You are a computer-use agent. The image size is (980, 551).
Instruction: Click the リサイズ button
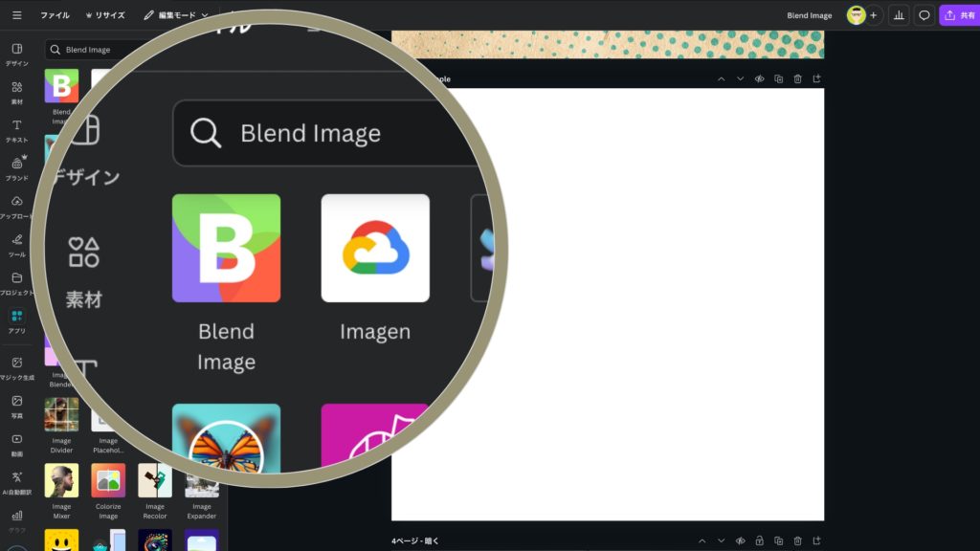[x=105, y=15]
